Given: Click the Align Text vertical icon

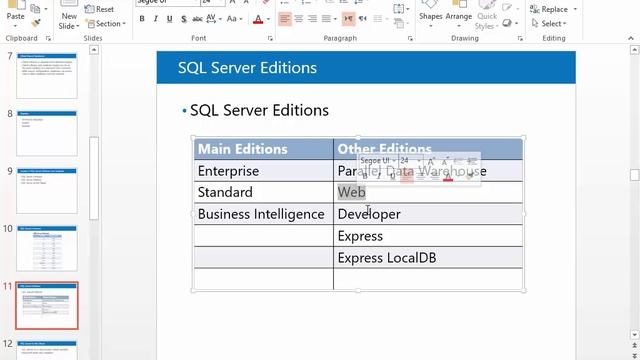Looking at the screenshot, I should pyautogui.click(x=399, y=9).
